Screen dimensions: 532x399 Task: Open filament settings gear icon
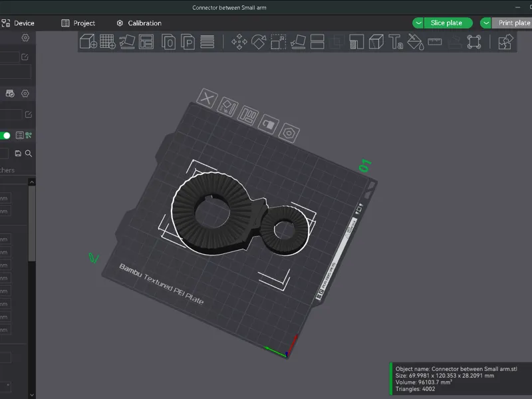[x=25, y=93]
